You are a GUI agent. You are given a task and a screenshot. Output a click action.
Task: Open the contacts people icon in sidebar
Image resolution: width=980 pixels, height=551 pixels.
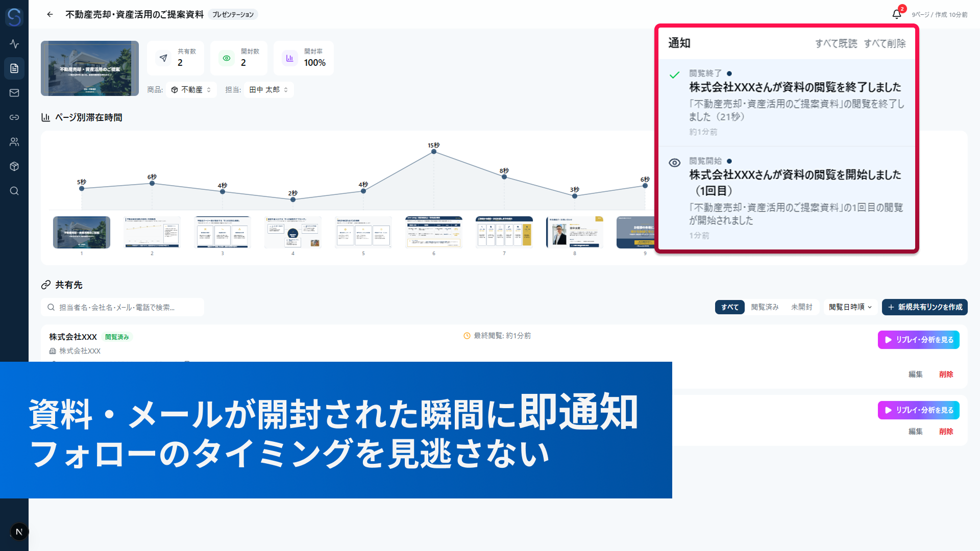point(14,142)
